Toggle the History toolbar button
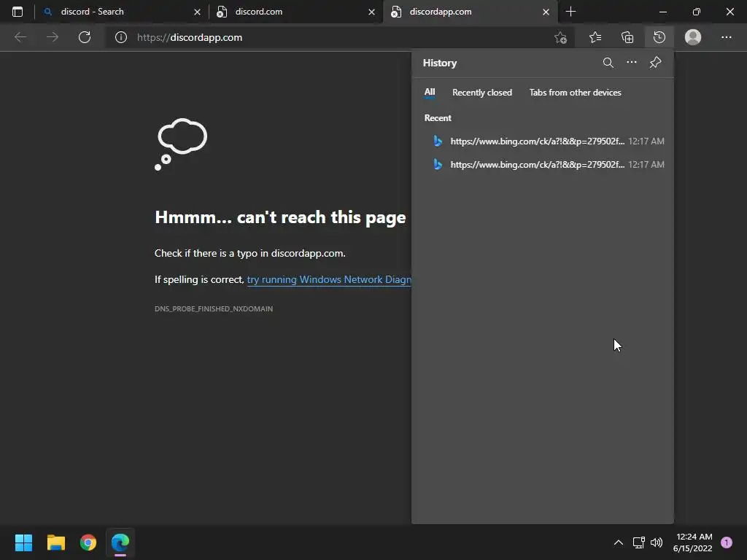The height and width of the screenshot is (560, 747). click(659, 37)
